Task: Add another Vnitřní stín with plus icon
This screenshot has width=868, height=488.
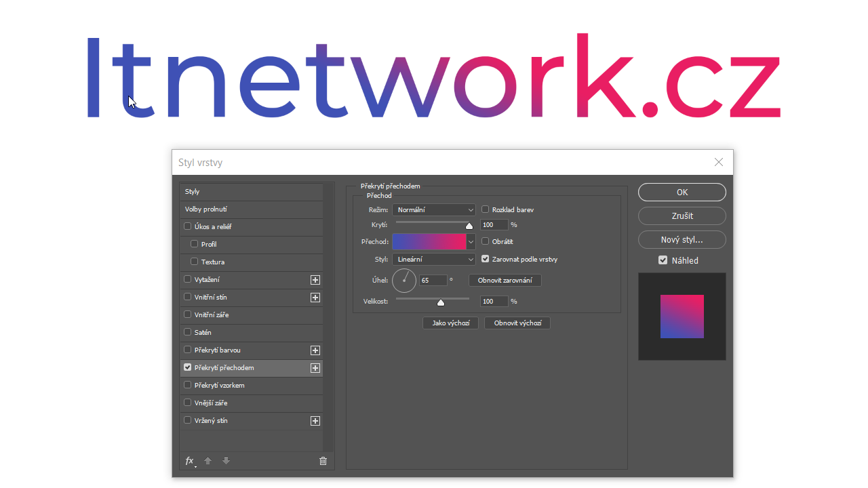Action: click(x=315, y=298)
